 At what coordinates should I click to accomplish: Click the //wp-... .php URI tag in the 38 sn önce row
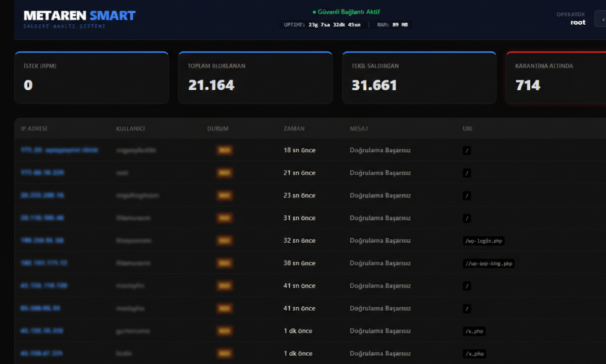[488, 264]
